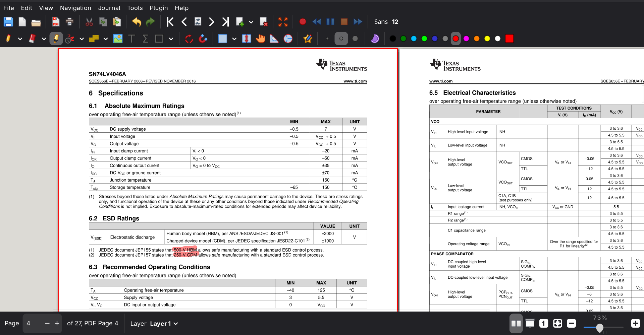Screen dimensions: 644x335
Task: Zoom in with plus button
Action: tap(635, 323)
